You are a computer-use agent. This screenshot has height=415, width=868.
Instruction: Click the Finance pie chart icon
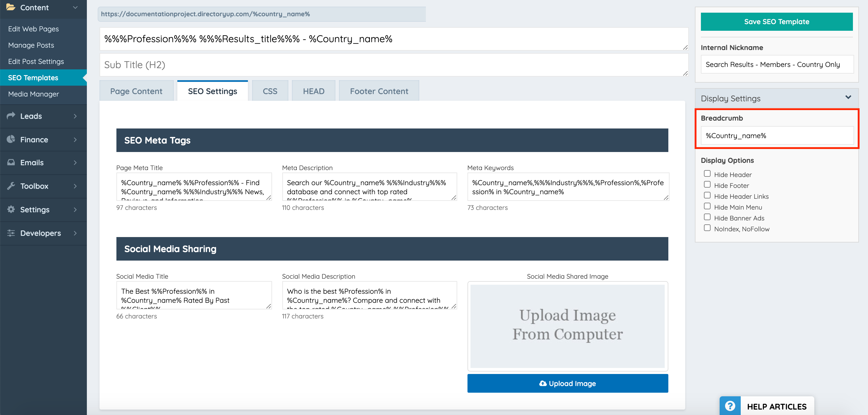pos(11,139)
